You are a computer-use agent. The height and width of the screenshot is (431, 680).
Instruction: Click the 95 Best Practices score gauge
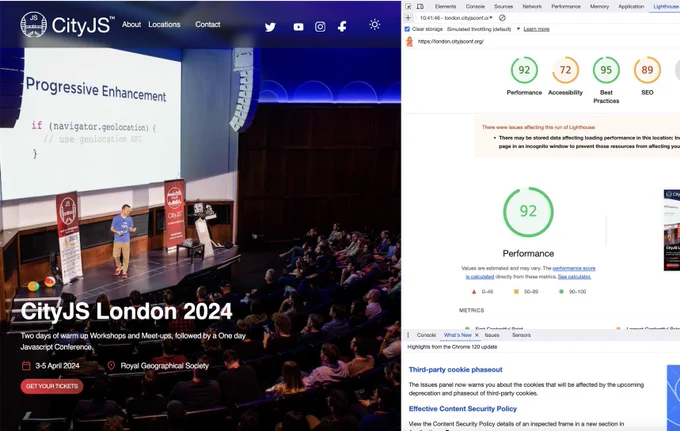606,70
